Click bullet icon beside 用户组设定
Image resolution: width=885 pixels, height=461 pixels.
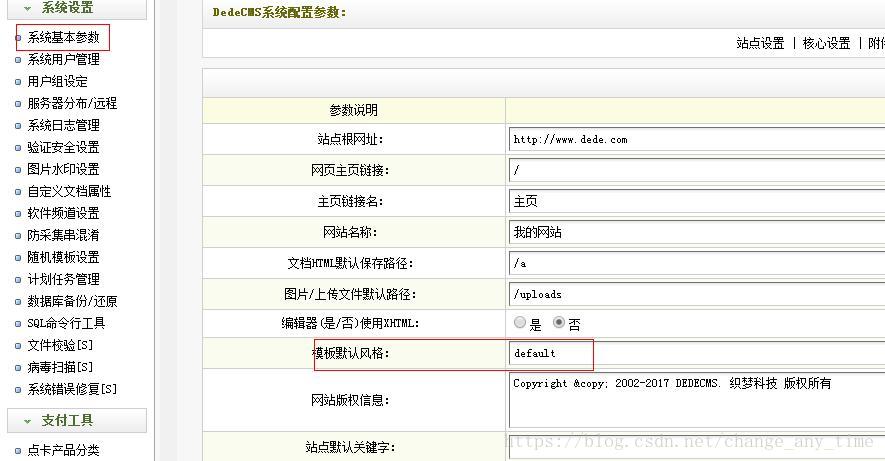[x=18, y=82]
